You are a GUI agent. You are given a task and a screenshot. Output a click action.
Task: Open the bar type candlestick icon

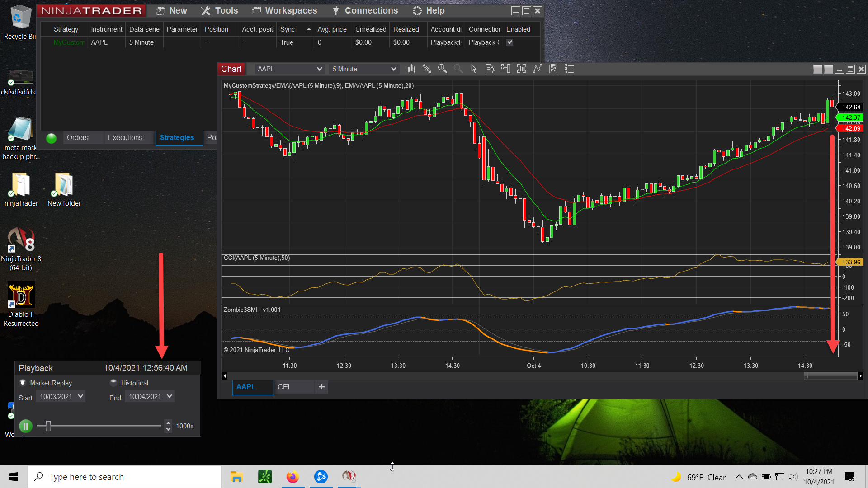tap(411, 69)
